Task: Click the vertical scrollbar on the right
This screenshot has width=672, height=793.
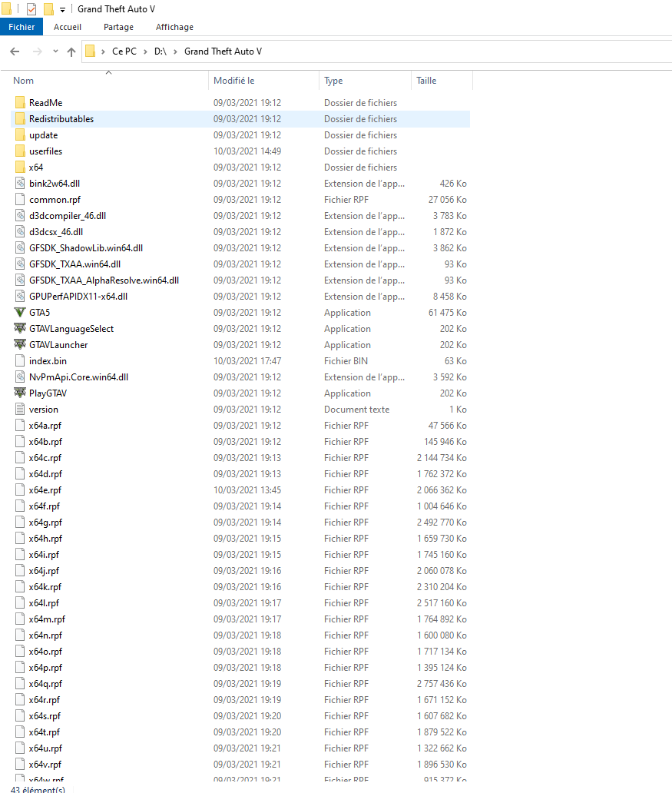Action: pyautogui.click(x=667, y=307)
